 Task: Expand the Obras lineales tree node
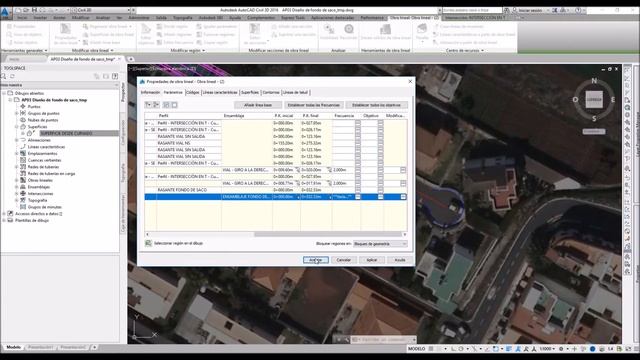point(17,180)
